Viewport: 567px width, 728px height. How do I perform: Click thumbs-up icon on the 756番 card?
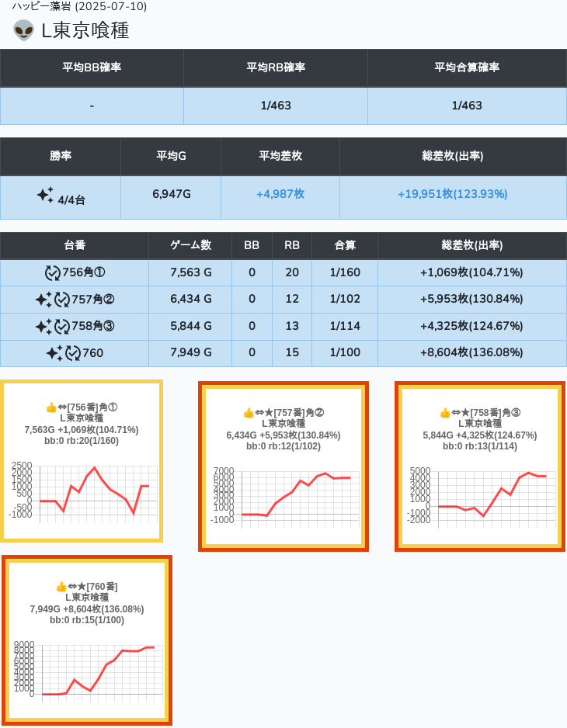(51, 407)
